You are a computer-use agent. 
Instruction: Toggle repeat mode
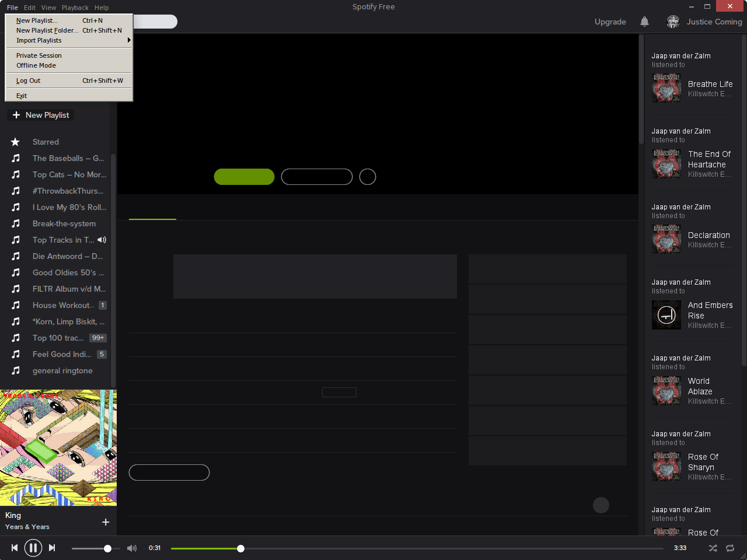[730, 548]
